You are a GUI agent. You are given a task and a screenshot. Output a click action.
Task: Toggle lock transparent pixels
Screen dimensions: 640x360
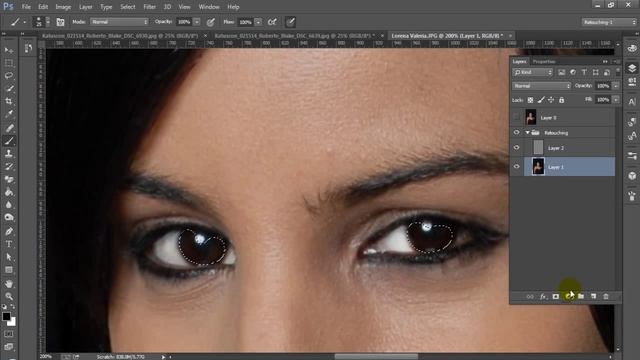point(530,100)
